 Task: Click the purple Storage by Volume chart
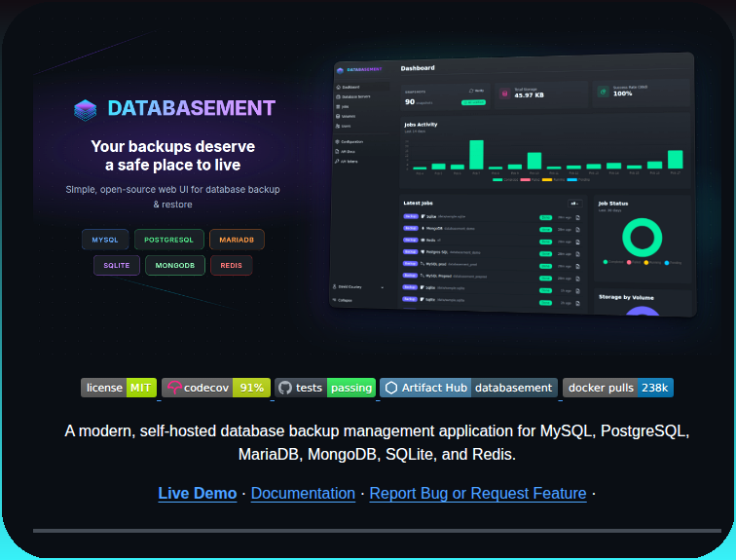click(643, 311)
